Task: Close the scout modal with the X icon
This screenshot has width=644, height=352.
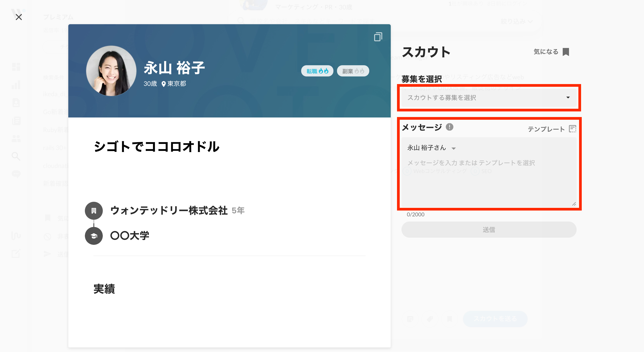Action: tap(19, 17)
